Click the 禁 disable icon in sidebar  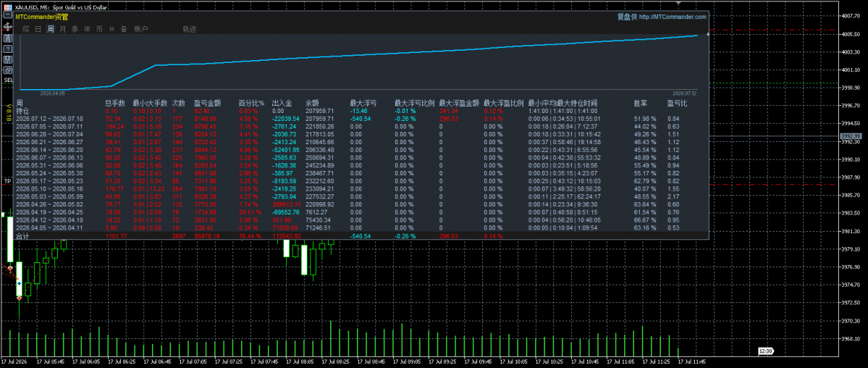click(x=8, y=59)
